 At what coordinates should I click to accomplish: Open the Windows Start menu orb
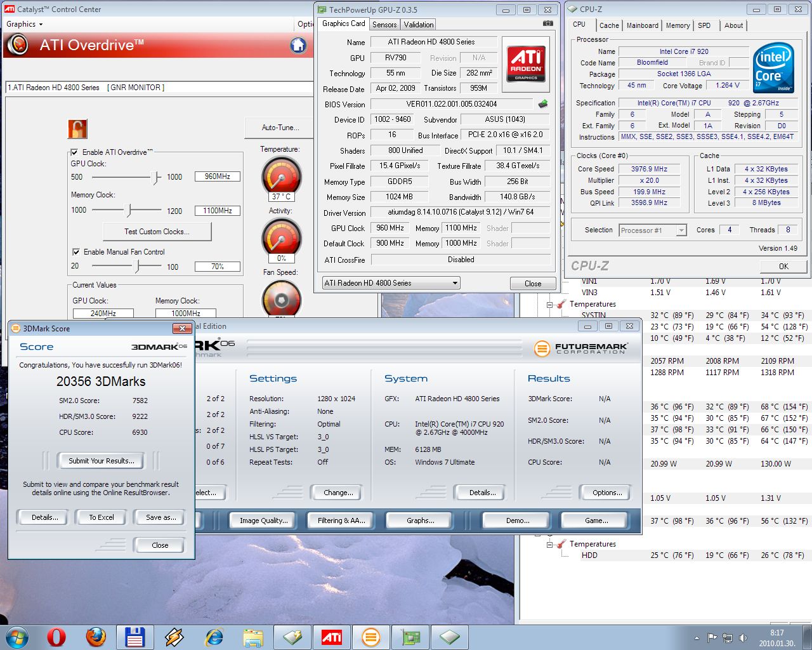pos(16,637)
